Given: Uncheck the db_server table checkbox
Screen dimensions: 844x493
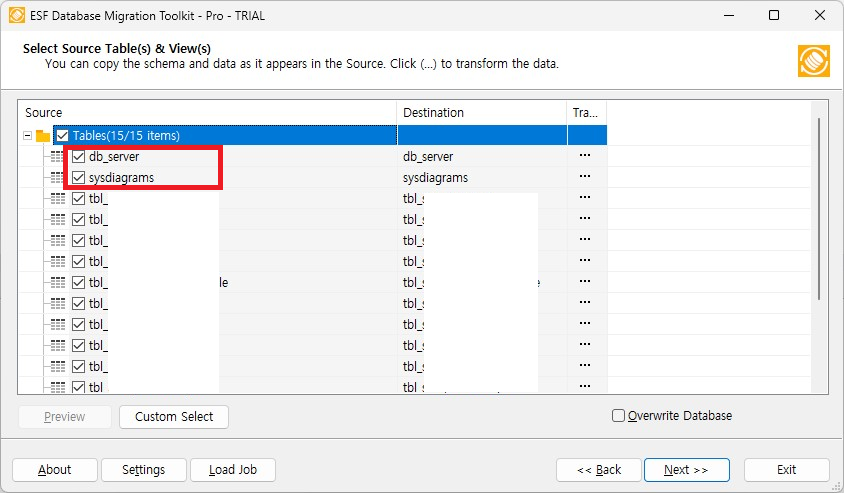Looking at the screenshot, I should [79, 157].
